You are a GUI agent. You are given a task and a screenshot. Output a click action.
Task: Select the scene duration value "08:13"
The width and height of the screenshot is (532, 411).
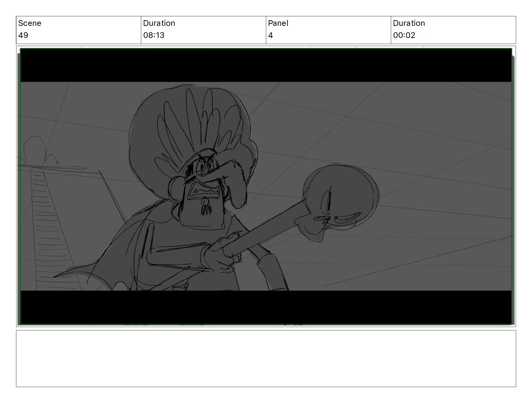(154, 35)
